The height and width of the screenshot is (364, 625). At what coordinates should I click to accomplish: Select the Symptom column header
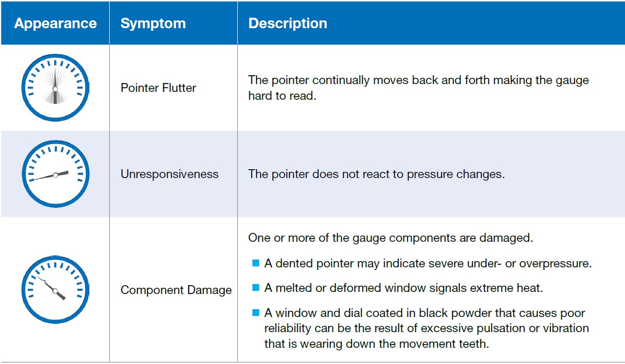pyautogui.click(x=153, y=24)
